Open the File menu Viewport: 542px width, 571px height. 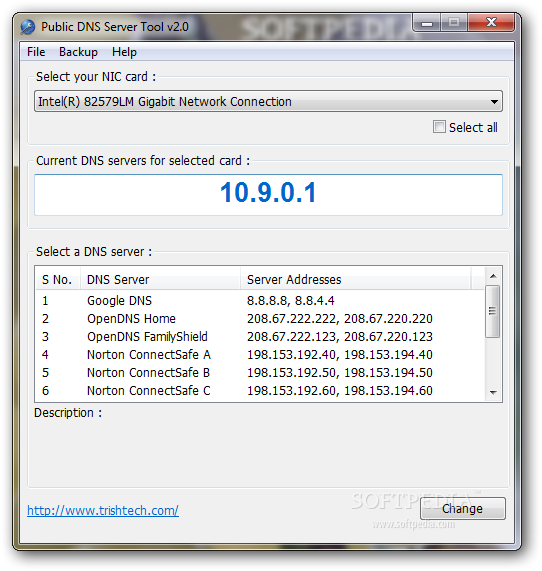(x=36, y=52)
